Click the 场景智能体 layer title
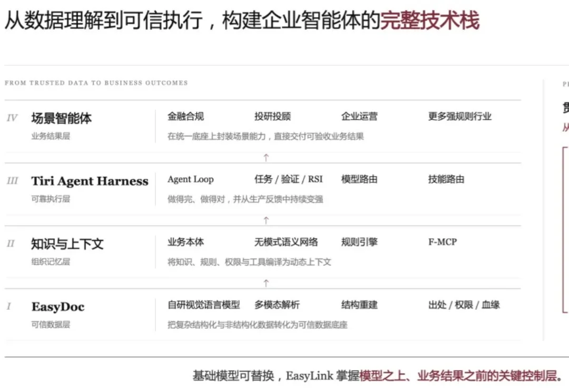Viewport: 569px width, 392px height. point(61,119)
